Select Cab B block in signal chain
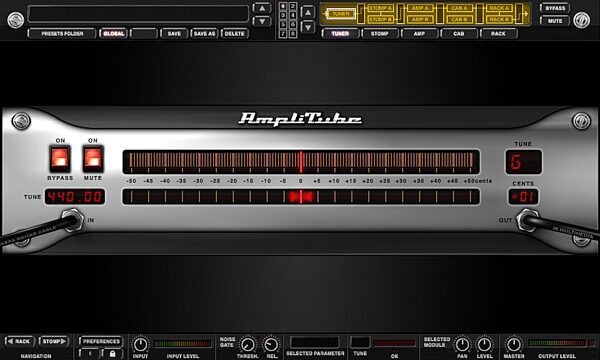This screenshot has width=600, height=360. tap(459, 19)
